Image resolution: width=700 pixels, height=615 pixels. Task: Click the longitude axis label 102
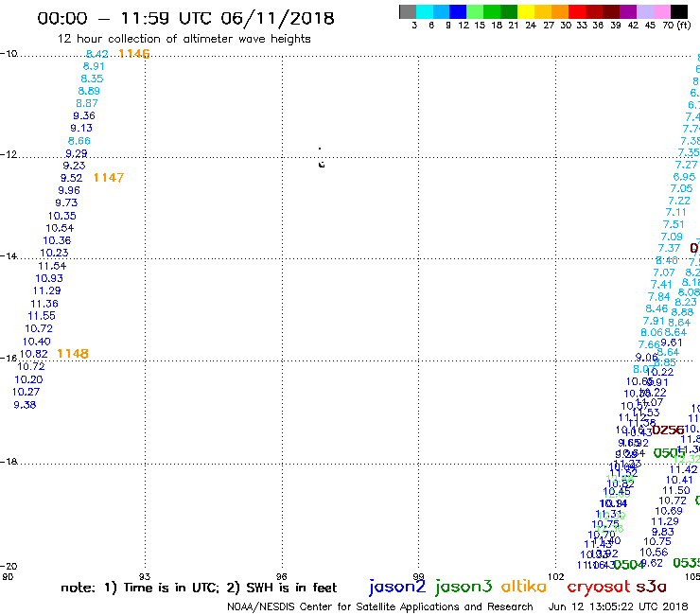(x=556, y=577)
